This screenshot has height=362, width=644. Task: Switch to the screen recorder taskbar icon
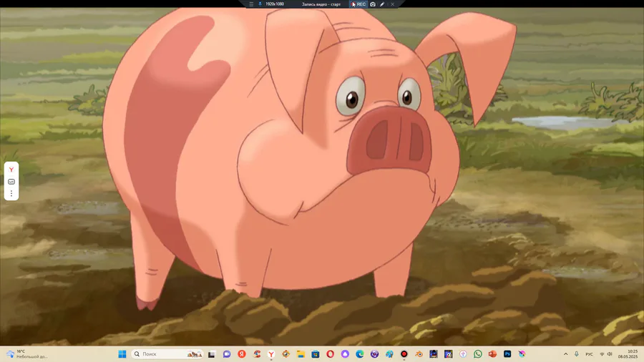pos(404,354)
